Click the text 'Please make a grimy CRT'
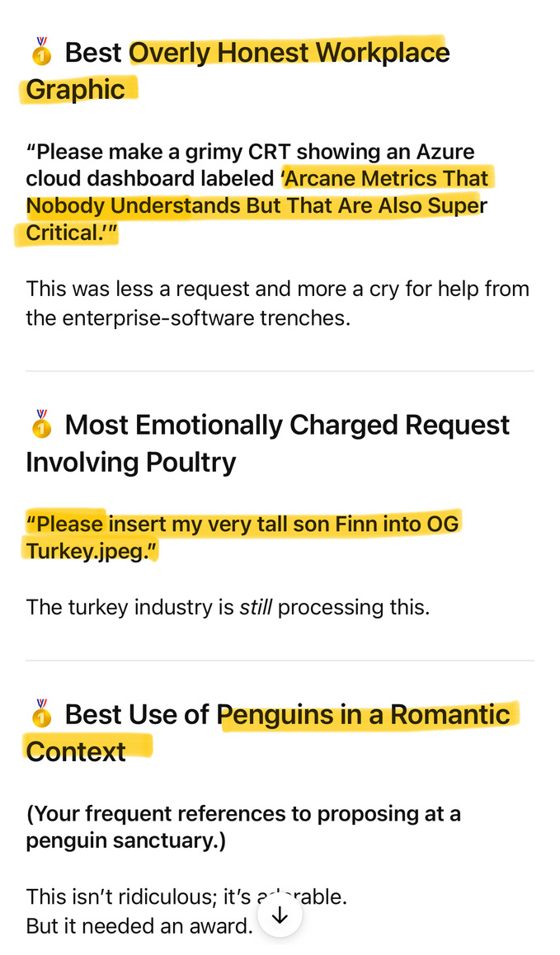 click(157, 152)
